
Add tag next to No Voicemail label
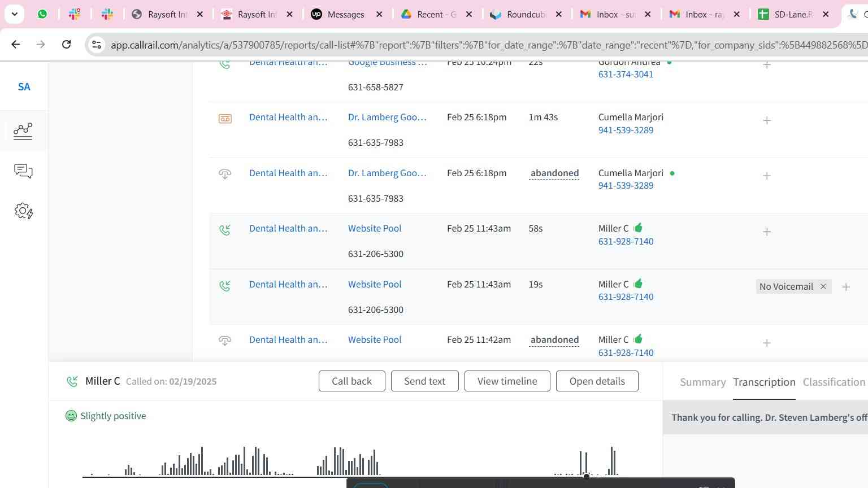pos(846,287)
